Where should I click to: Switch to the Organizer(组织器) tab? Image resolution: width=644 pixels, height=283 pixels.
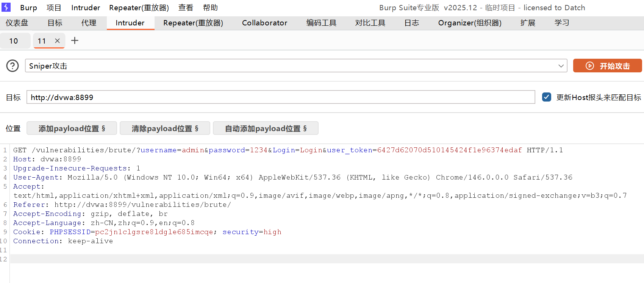[x=470, y=23]
